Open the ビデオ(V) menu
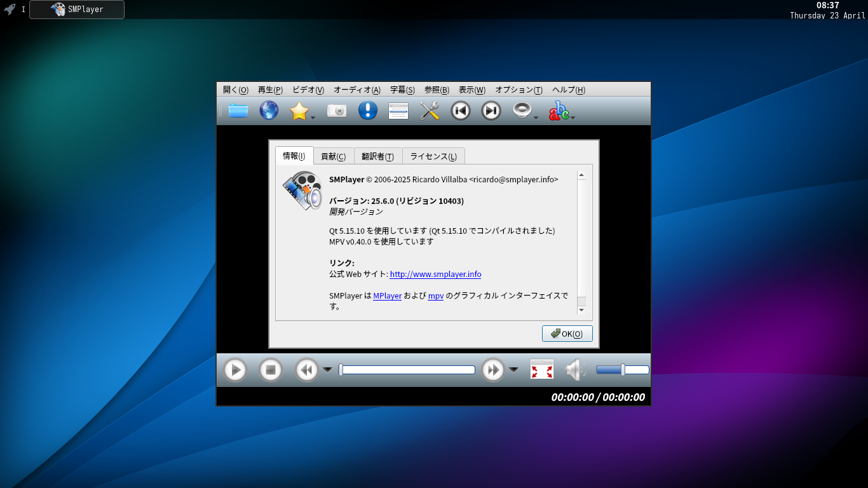The height and width of the screenshot is (488, 868). pos(308,90)
